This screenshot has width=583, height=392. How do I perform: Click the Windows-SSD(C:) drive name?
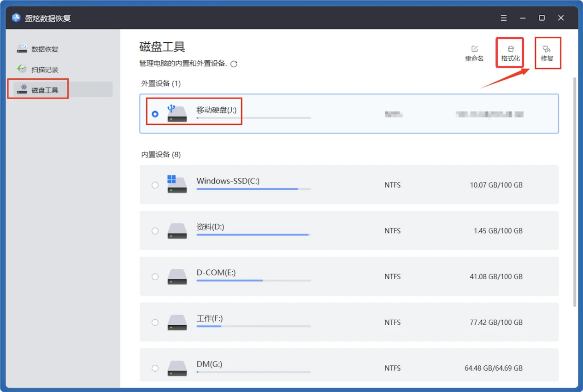pyautogui.click(x=228, y=181)
